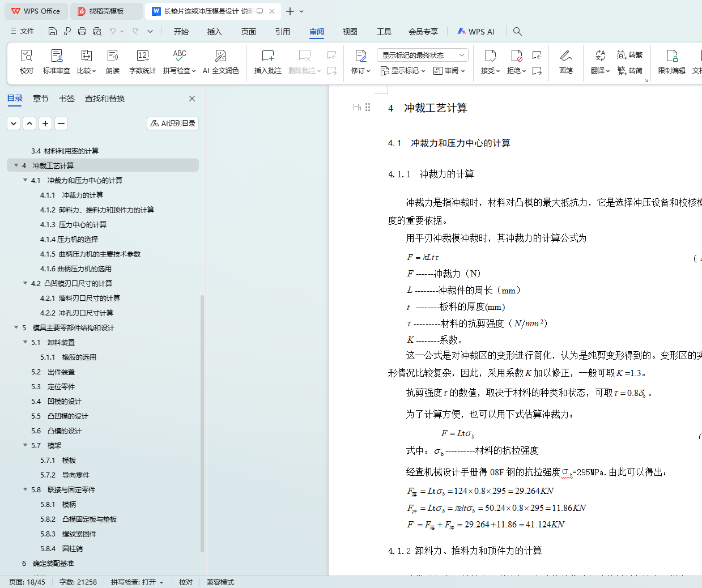Click next change icon beside 拒绝

pyautogui.click(x=537, y=71)
